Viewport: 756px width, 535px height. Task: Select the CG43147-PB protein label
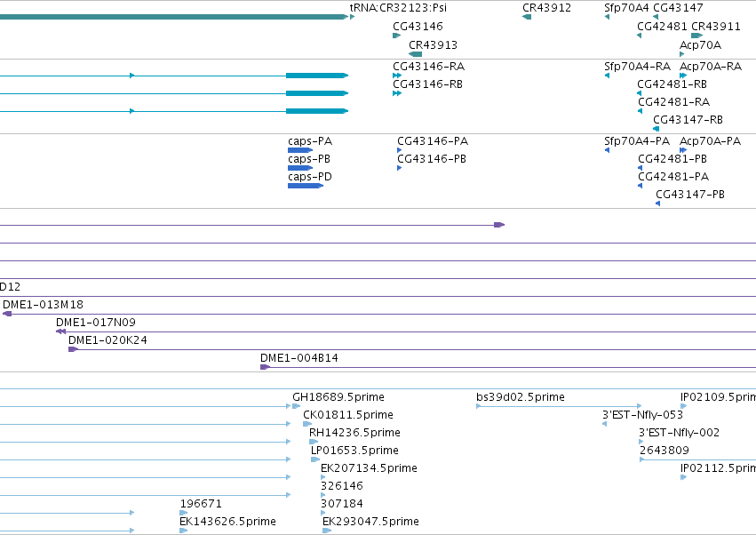tap(690, 195)
